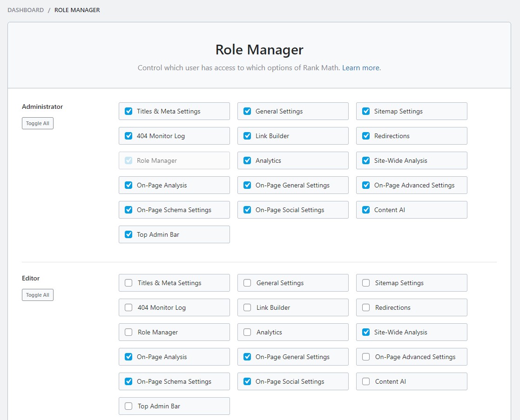520x420 pixels.
Task: Disable Editor Site-Wide Analysis
Action: [366, 332]
